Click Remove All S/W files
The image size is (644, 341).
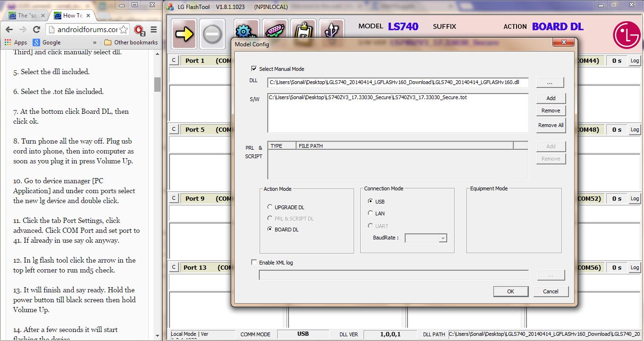tap(551, 125)
